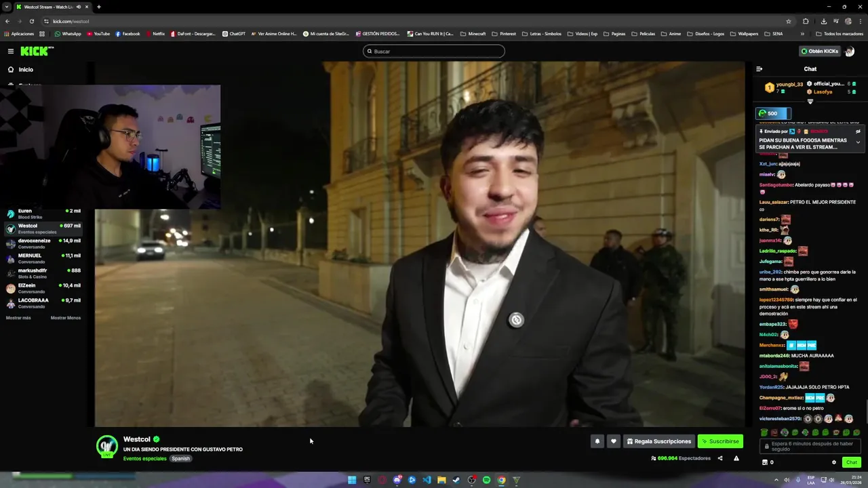
Task: Open Epic Games from taskbar
Action: (367, 480)
